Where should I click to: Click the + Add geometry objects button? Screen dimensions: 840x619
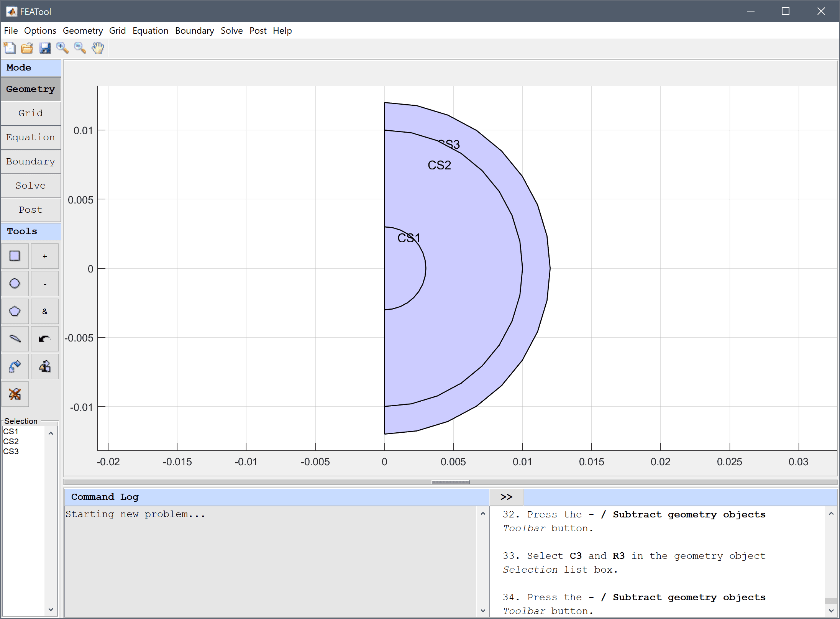[x=45, y=256]
